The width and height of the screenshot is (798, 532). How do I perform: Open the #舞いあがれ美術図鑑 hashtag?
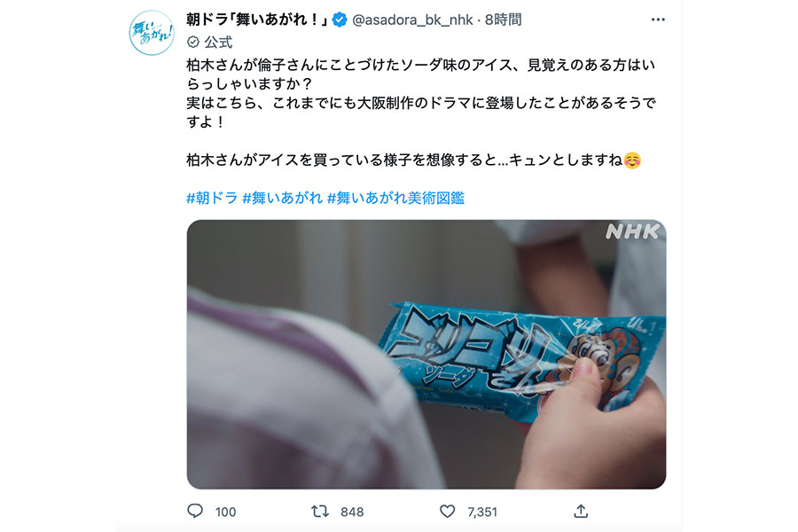[x=396, y=198]
